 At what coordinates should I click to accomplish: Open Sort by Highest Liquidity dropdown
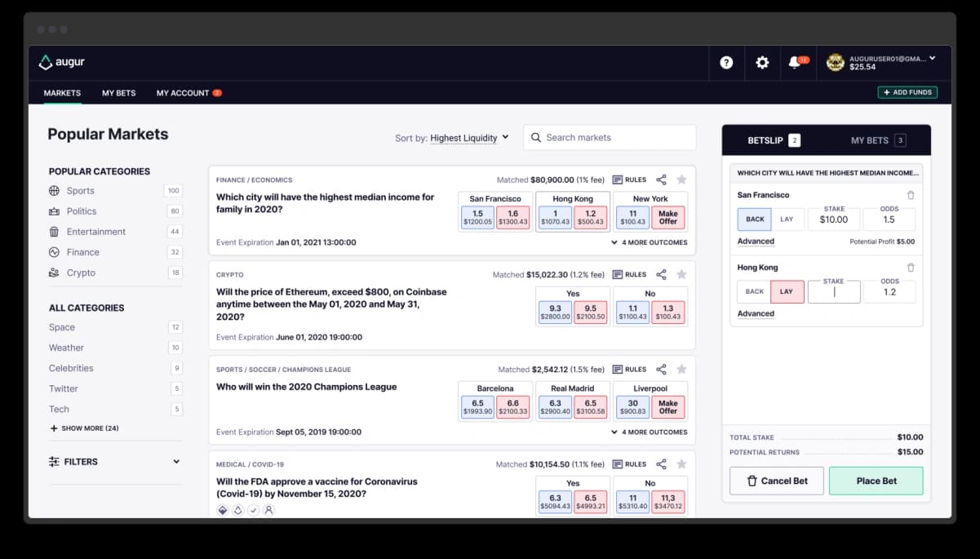pos(469,138)
